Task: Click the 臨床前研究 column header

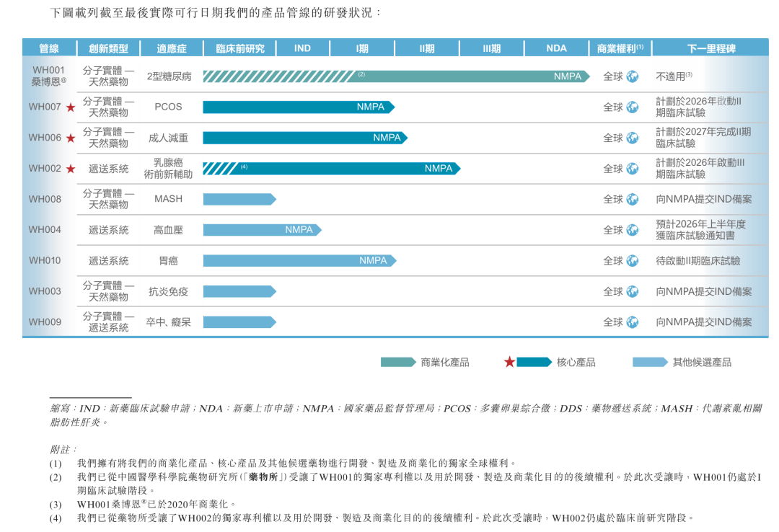Action: coord(240,48)
